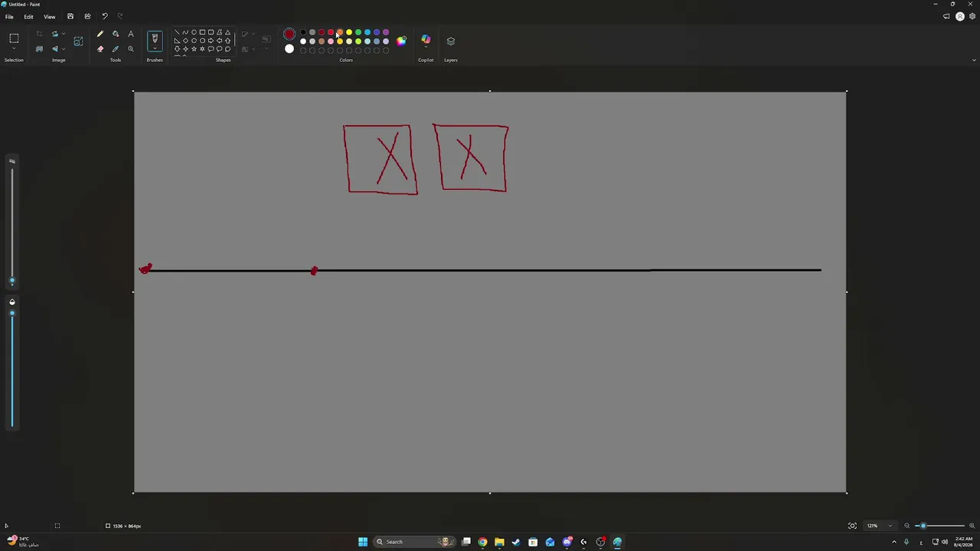Image resolution: width=980 pixels, height=551 pixels.
Task: Pick the green color swatch
Action: 358,32
